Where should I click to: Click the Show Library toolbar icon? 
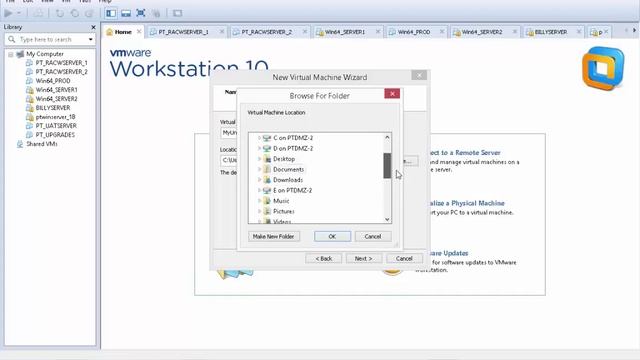pyautogui.click(x=111, y=13)
